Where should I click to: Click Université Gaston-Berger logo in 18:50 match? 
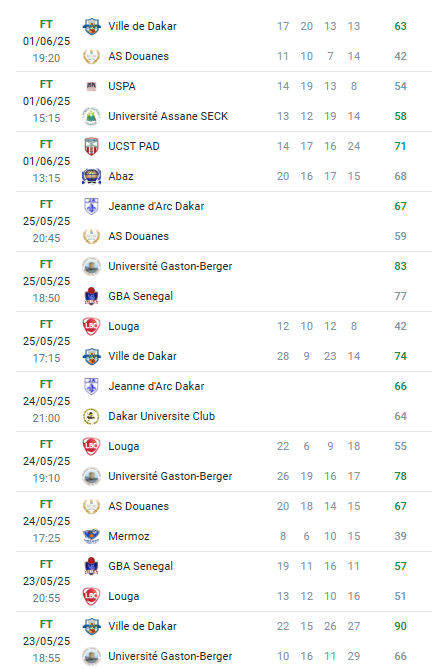(x=91, y=266)
